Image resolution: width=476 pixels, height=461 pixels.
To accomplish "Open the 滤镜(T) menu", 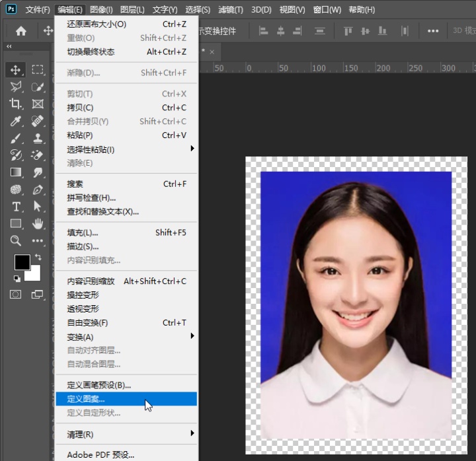I will [x=231, y=10].
